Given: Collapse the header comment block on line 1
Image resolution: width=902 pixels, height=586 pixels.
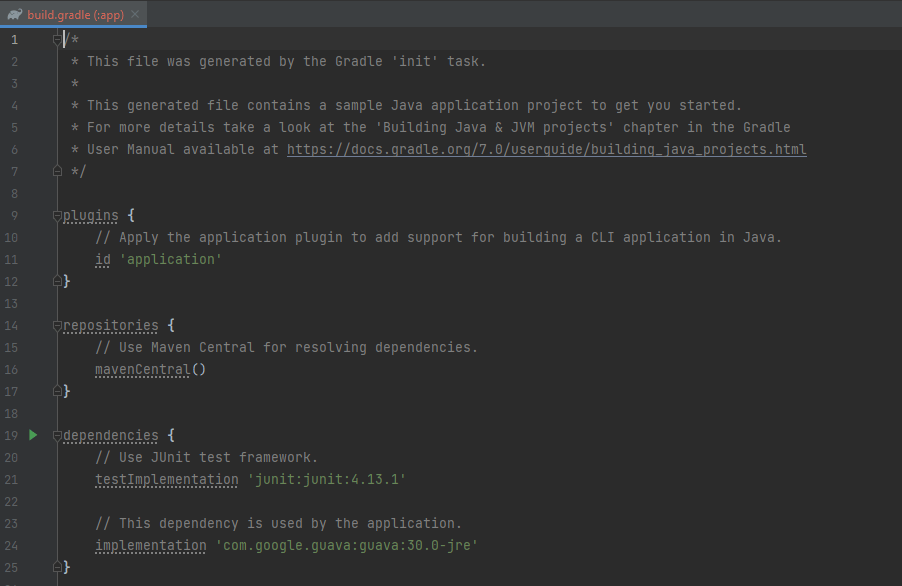Looking at the screenshot, I should (x=57, y=40).
